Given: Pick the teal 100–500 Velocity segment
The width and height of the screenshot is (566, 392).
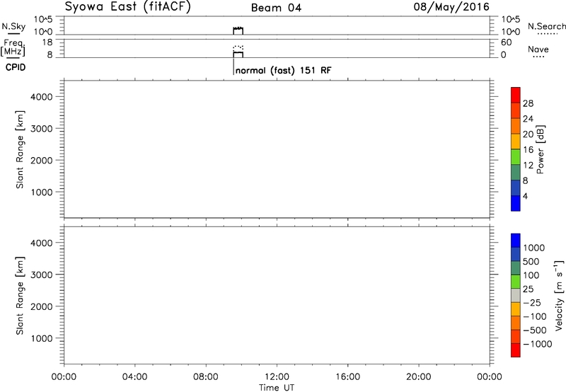Looking at the screenshot, I should coord(516,268).
